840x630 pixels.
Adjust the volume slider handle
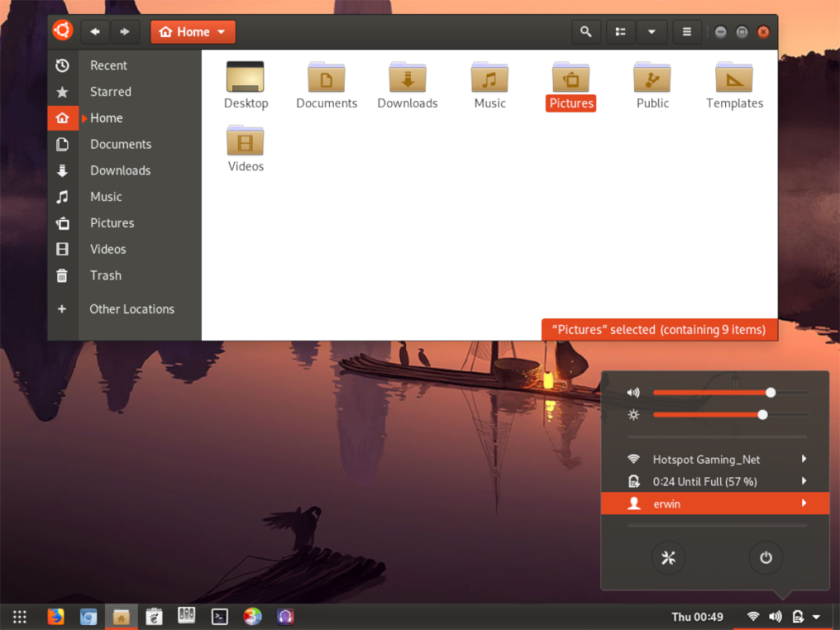pyautogui.click(x=770, y=392)
